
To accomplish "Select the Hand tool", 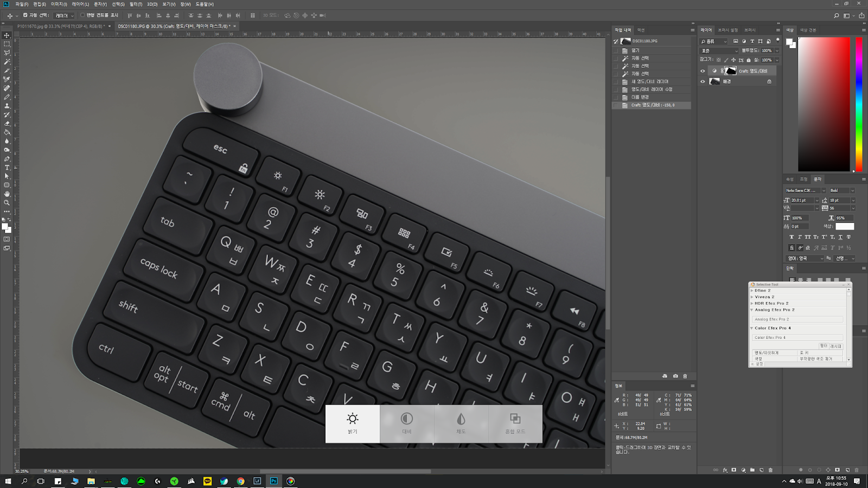I will (x=7, y=194).
